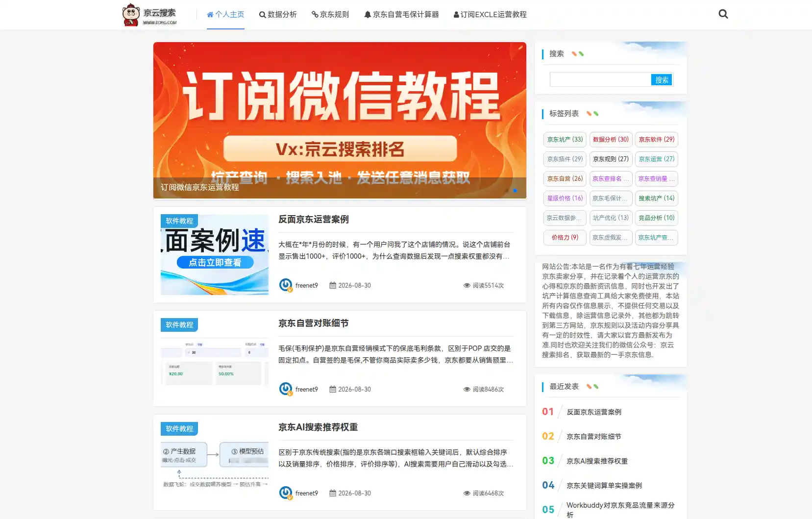
Task: Select the 搜索坑产 (14) tag
Action: [x=657, y=198]
